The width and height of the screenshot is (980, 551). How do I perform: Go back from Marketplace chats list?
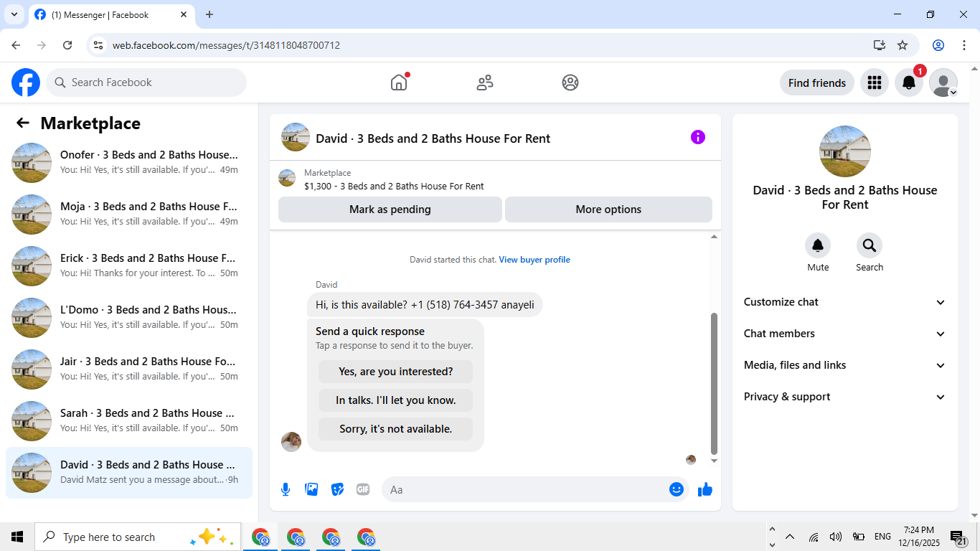tap(23, 123)
